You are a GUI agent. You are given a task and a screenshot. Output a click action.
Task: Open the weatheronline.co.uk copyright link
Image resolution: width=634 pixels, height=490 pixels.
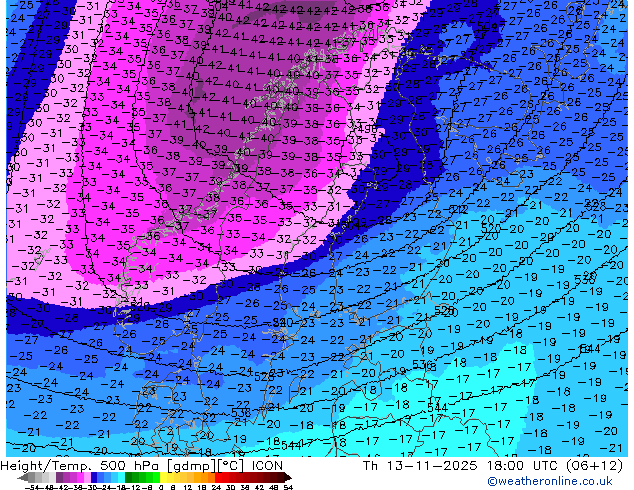(x=550, y=481)
